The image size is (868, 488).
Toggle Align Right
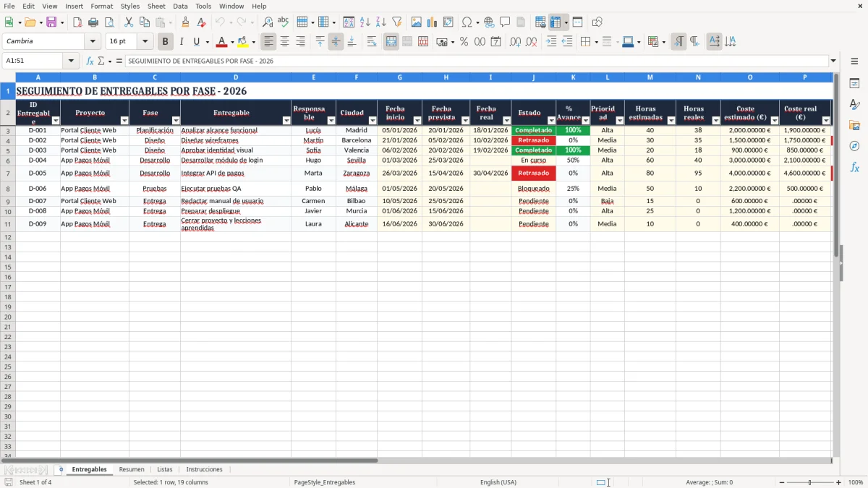click(x=300, y=42)
